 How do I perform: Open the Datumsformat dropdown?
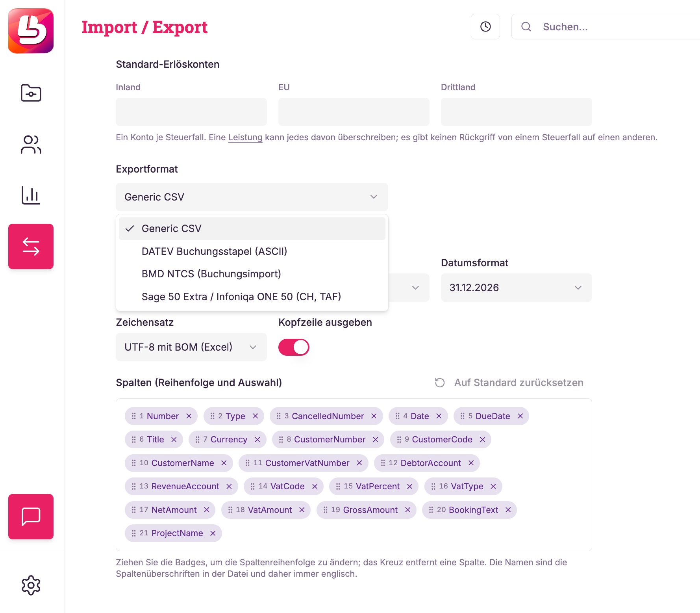516,288
